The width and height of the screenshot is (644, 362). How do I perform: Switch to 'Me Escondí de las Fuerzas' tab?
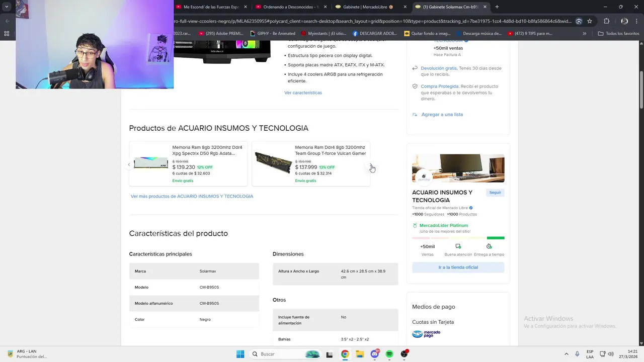(x=211, y=7)
